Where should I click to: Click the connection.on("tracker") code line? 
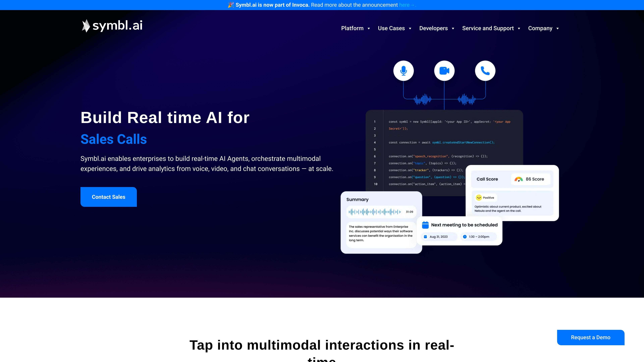tap(426, 170)
